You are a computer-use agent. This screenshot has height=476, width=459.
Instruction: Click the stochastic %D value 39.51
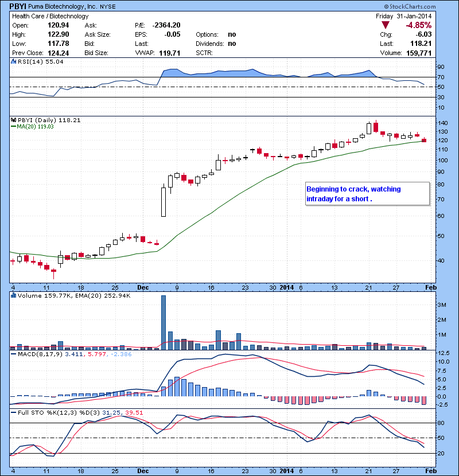click(x=134, y=412)
